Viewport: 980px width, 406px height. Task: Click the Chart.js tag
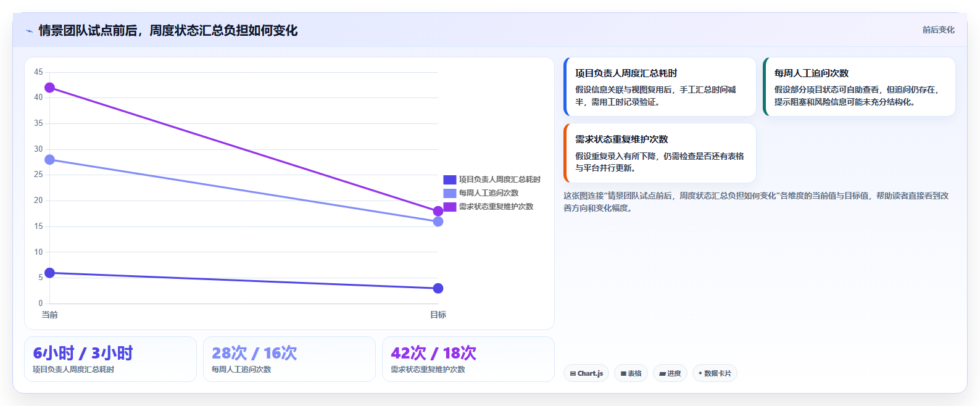point(586,373)
